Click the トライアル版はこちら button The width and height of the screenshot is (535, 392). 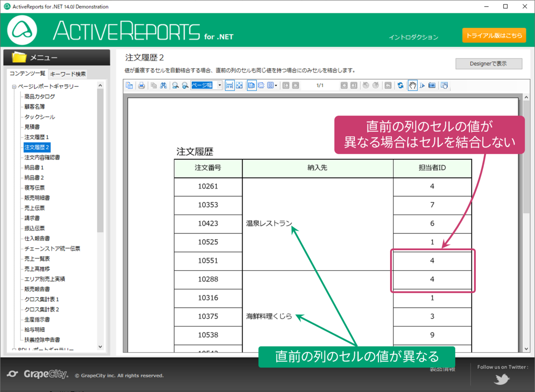click(494, 36)
